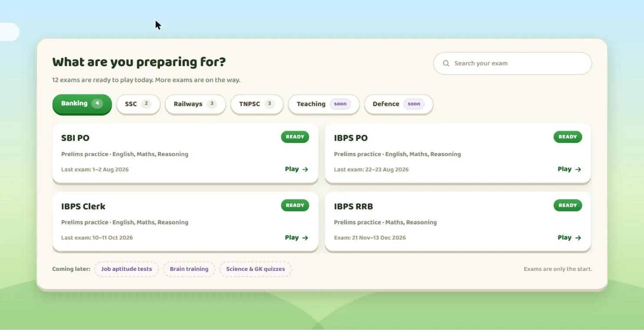Viewport: 644px width, 330px height.
Task: Select the Teaching tab marked soon
Action: pos(324,104)
